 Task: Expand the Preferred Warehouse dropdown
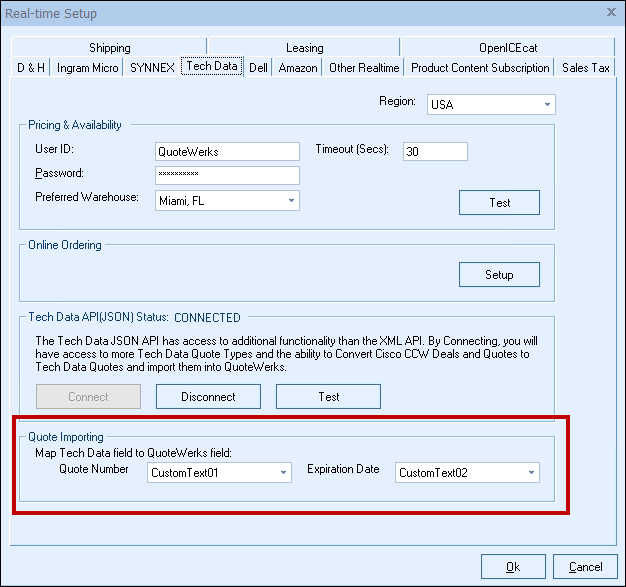pyautogui.click(x=227, y=200)
